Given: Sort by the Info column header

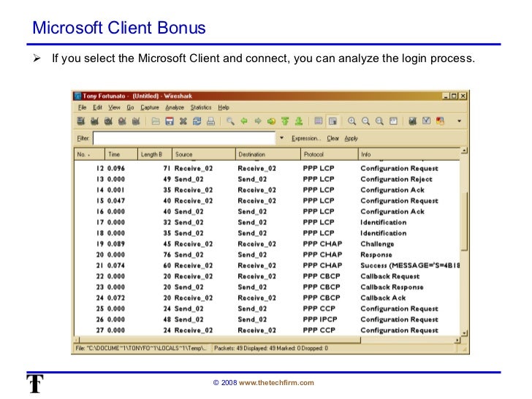Looking at the screenshot, I should (x=409, y=154).
